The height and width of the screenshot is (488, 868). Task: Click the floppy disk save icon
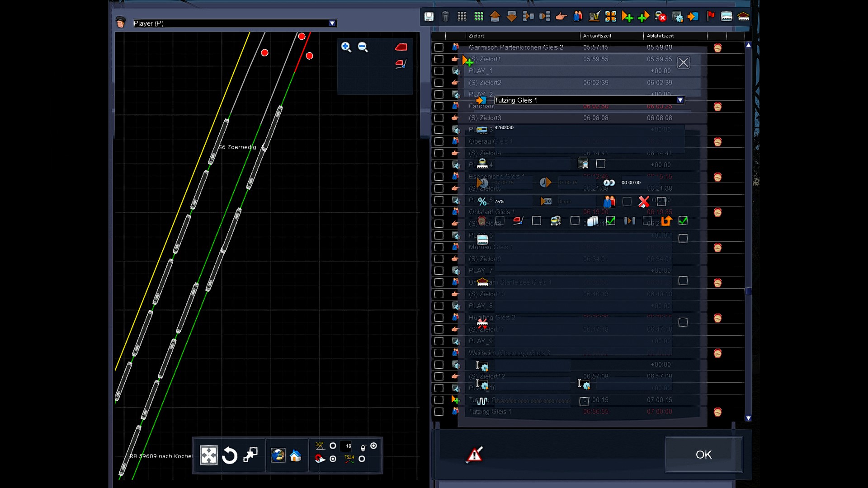coord(429,17)
